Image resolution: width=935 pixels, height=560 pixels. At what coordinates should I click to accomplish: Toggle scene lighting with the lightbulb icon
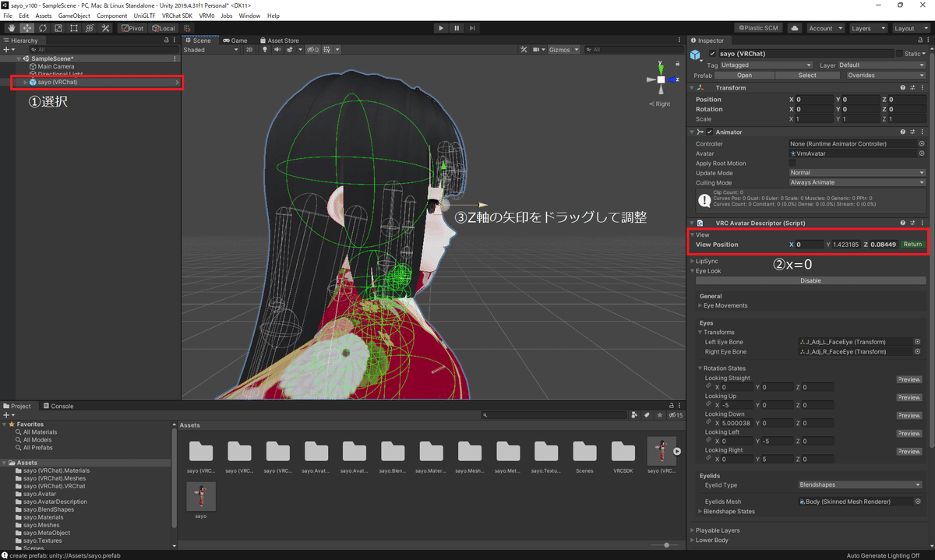265,50
